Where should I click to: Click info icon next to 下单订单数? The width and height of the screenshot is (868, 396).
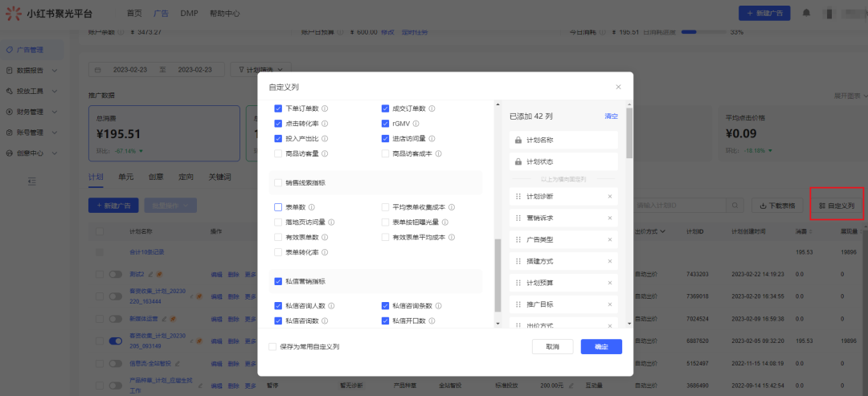click(325, 108)
